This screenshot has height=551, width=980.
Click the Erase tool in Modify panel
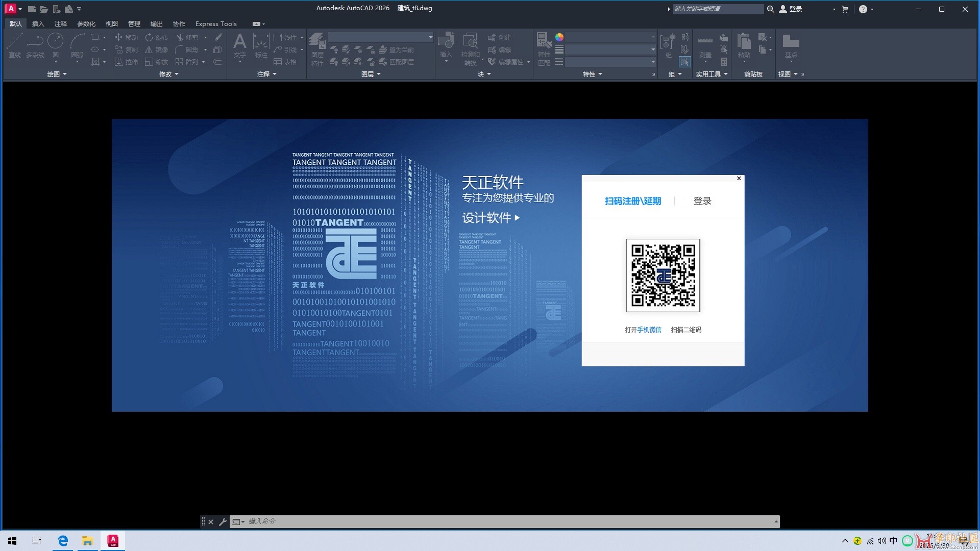point(217,37)
